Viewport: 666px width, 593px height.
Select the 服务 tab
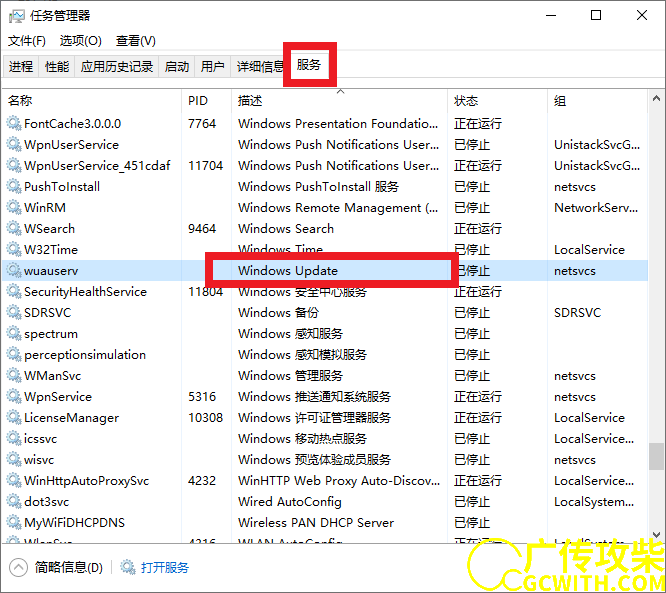click(309, 65)
